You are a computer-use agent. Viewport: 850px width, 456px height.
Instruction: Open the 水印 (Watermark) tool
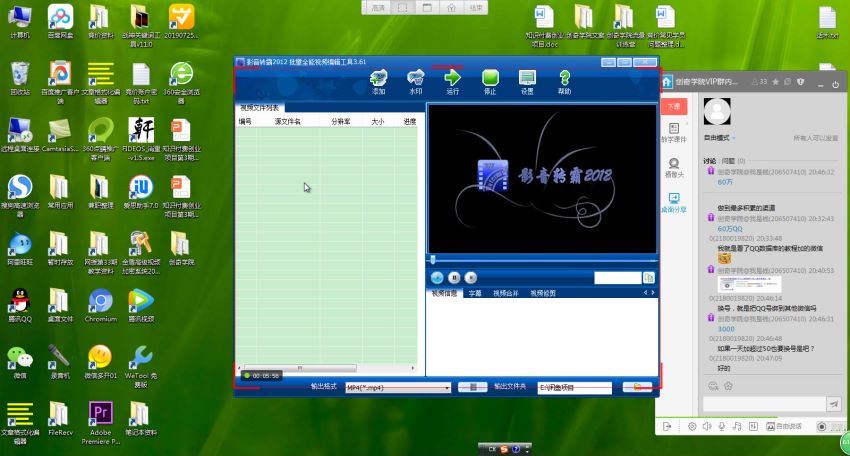416,82
